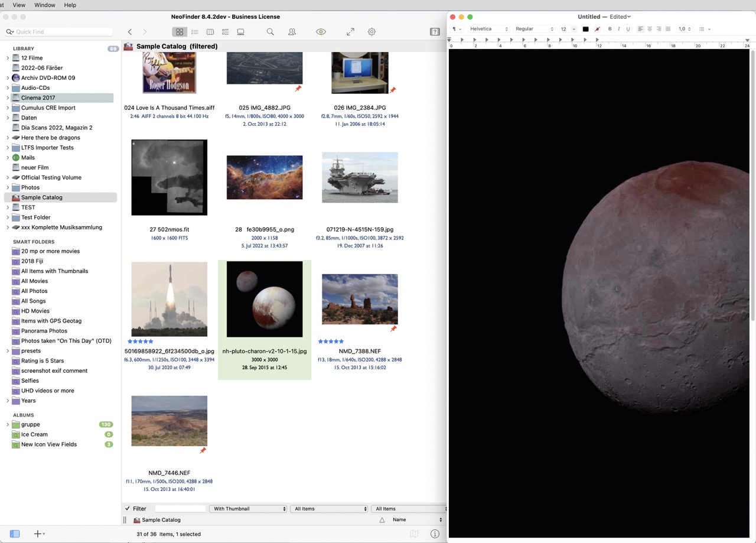756x543 pixels.
Task: Uncheck the Filter checkbox
Action: (x=128, y=509)
